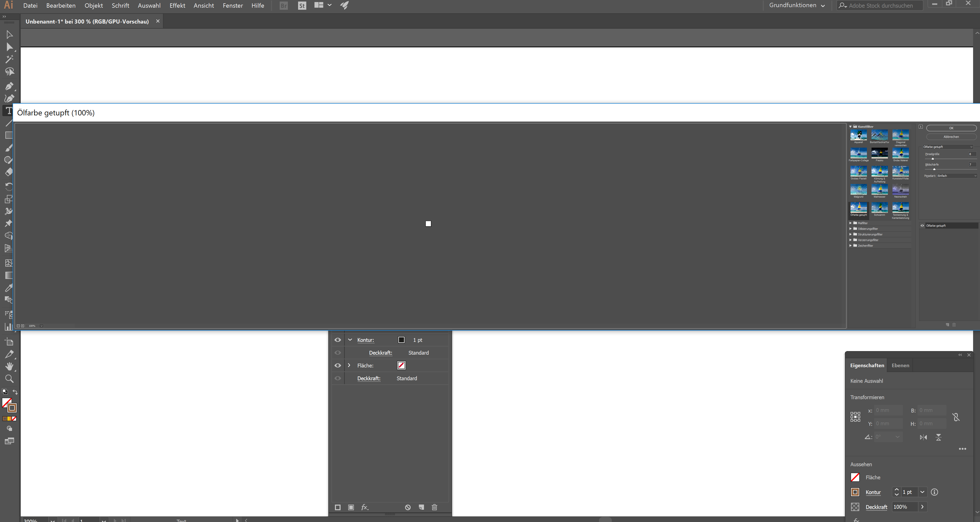Expand the Fläche appearance row

(x=349, y=365)
